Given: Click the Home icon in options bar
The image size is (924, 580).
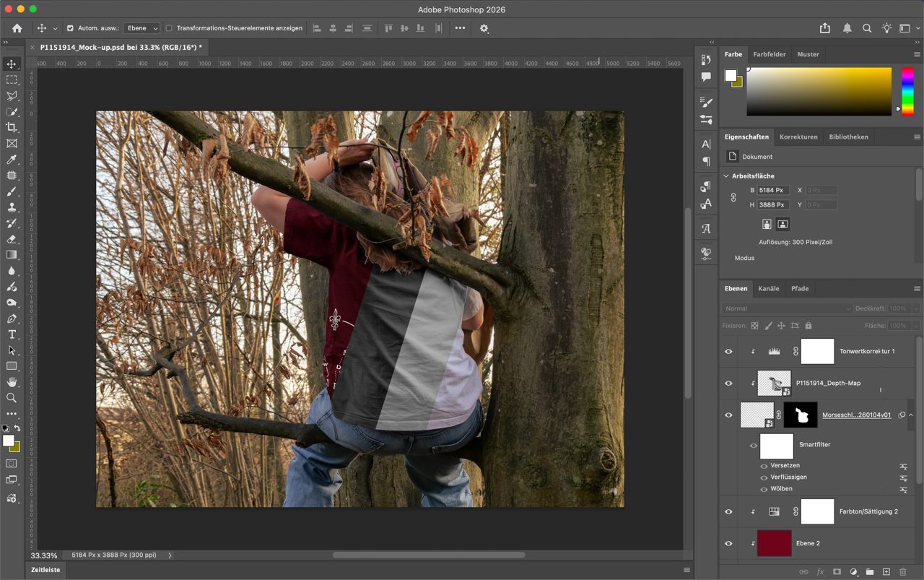Looking at the screenshot, I should 17,28.
